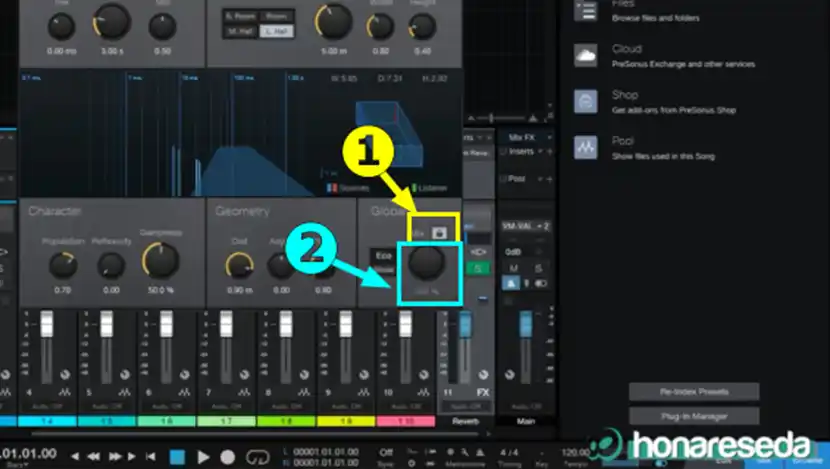Click the volume fader on channel 4
Image resolution: width=830 pixels, height=469 pixels.
(47, 324)
